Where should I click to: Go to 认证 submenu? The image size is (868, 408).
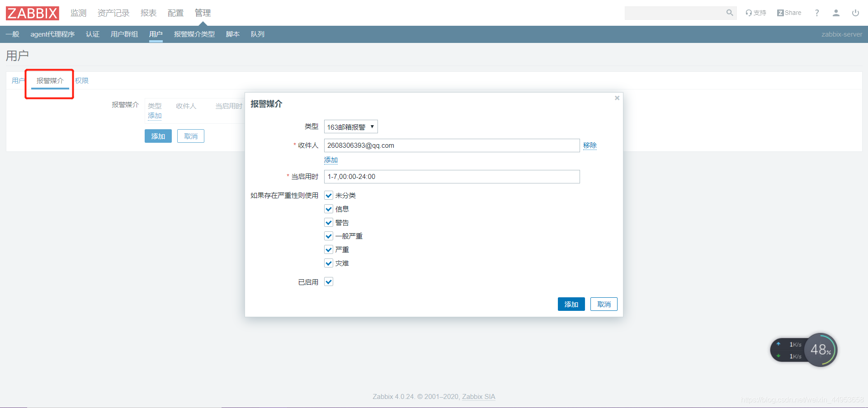[93, 34]
